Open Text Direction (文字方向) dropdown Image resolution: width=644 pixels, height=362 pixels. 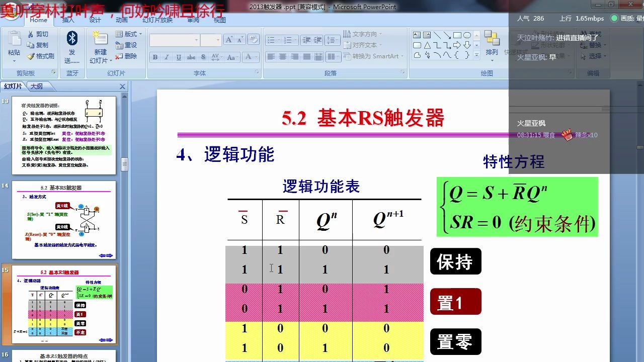363,34
